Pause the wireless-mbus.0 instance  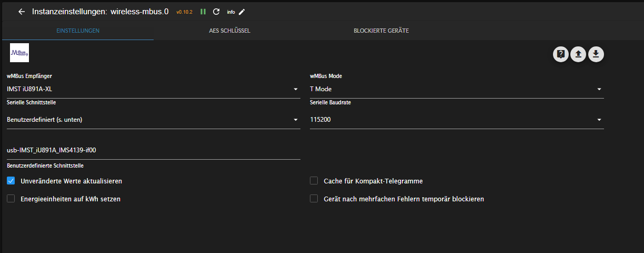tap(203, 12)
